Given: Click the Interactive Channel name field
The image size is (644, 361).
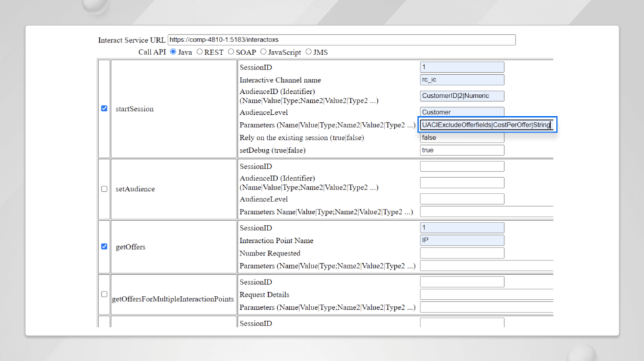Looking at the screenshot, I should pos(462,79).
